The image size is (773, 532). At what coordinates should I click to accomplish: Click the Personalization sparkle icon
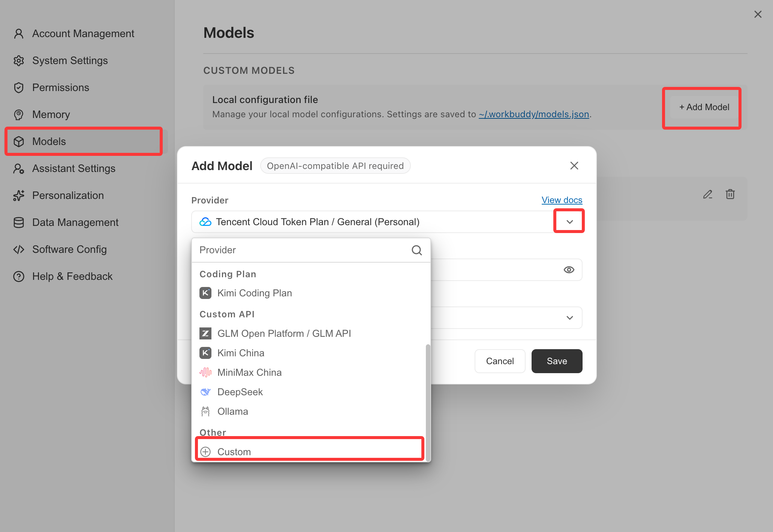(19, 196)
